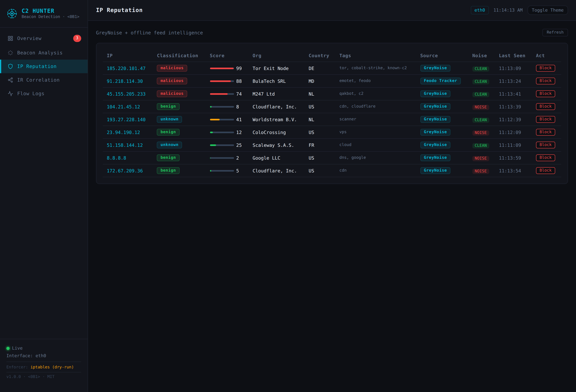Block the 8.8.8.8 Google LLC entry
576x392 pixels.
[x=545, y=158]
